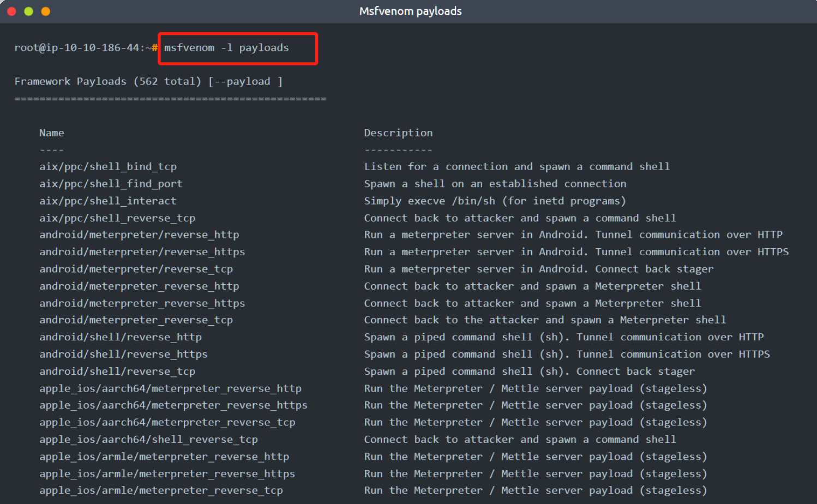
Task: Click the "[--payload ]" text in heading
Action: (245, 82)
